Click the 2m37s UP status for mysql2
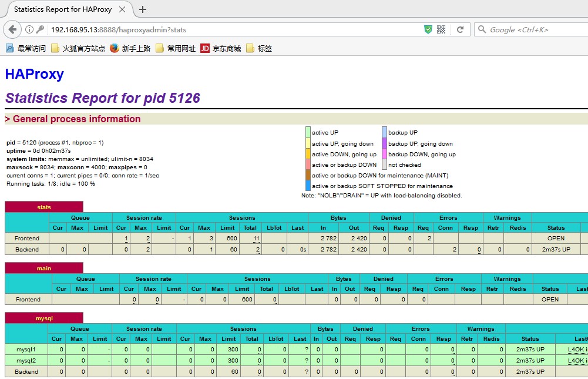This screenshot has width=588, height=379. pyautogui.click(x=530, y=361)
